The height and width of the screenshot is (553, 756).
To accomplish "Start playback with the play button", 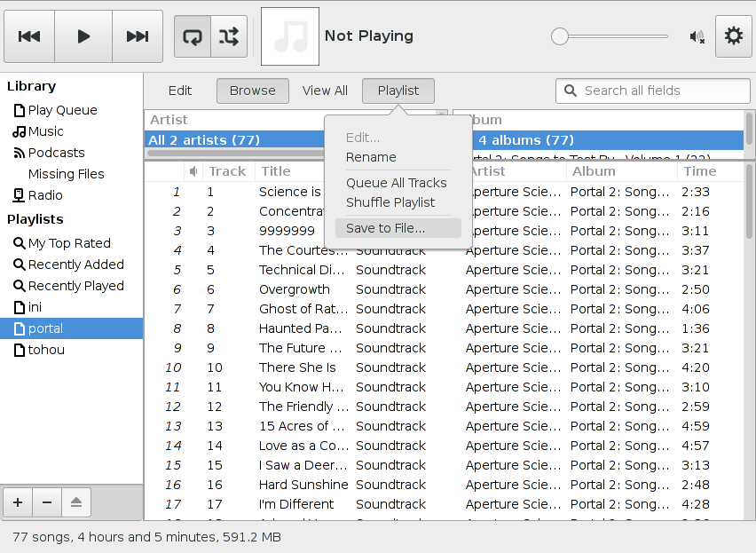I will click(x=83, y=36).
